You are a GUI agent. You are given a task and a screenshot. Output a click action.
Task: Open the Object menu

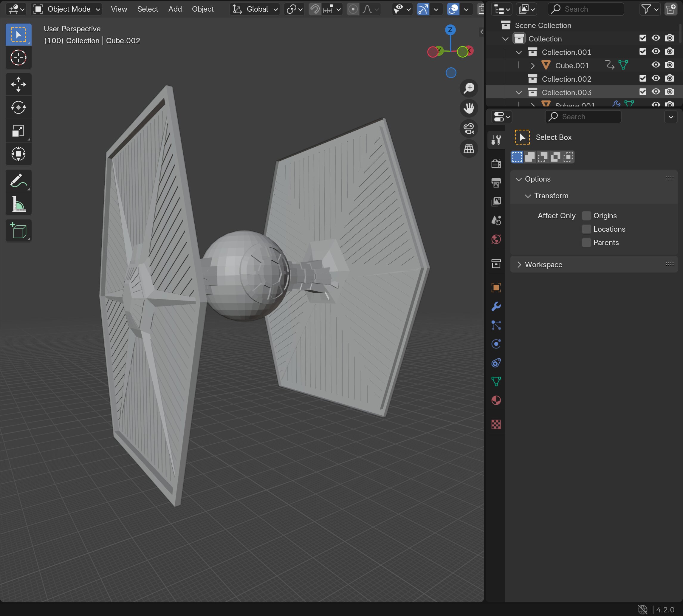pos(202,9)
